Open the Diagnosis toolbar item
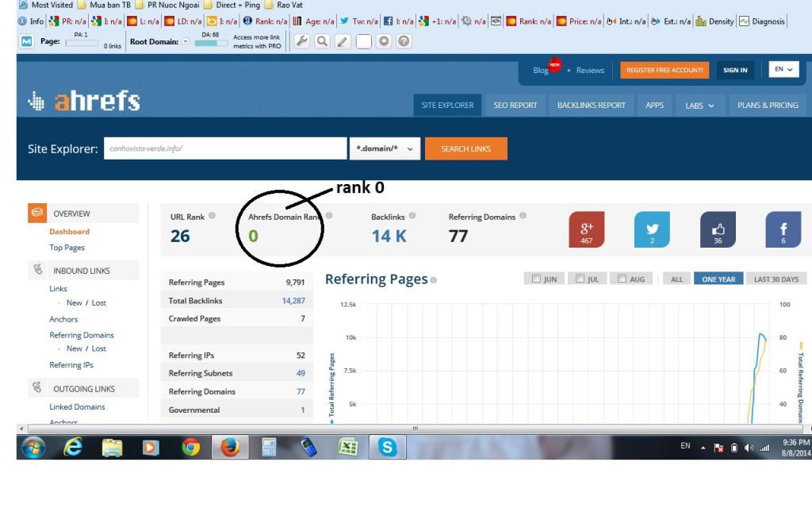Screen dimensions: 812x508 point(762,21)
